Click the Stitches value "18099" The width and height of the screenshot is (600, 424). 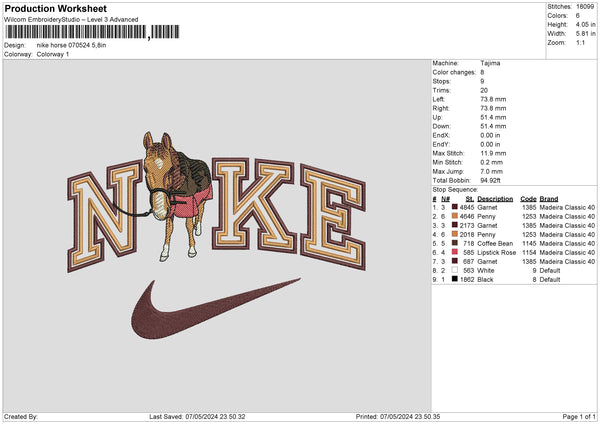pos(585,7)
